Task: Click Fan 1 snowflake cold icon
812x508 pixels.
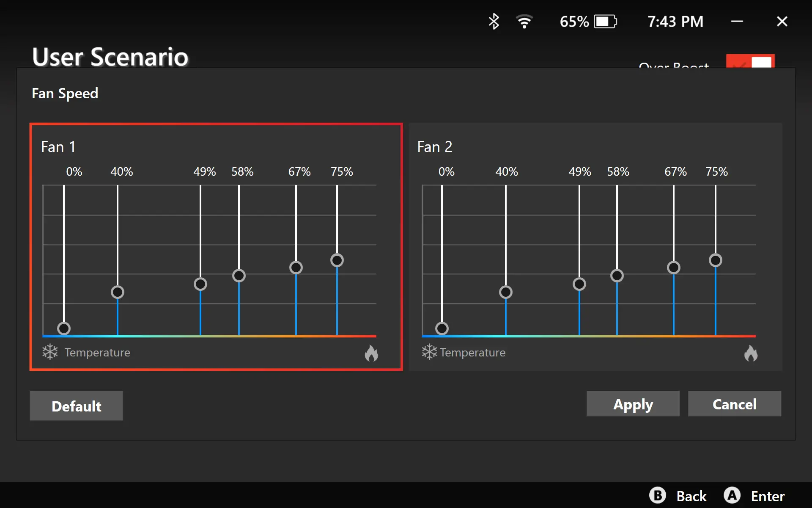Action: pos(50,352)
